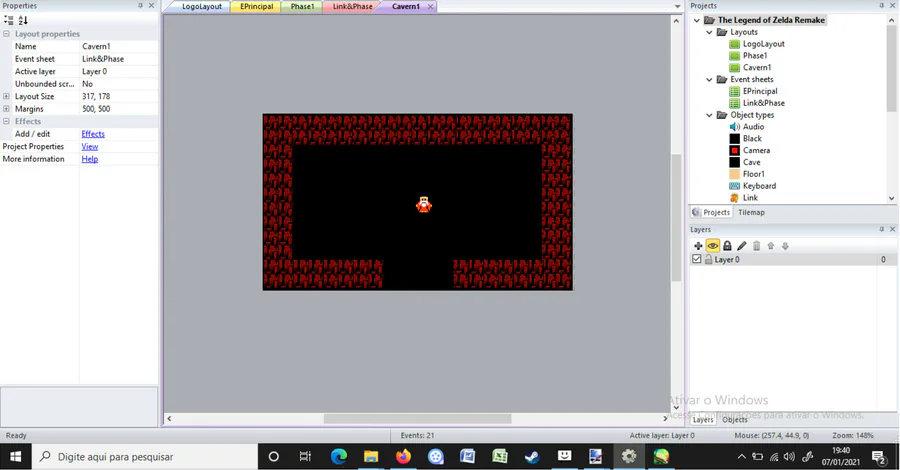The image size is (900, 470).
Task: Open Project Properties View link
Action: click(90, 146)
